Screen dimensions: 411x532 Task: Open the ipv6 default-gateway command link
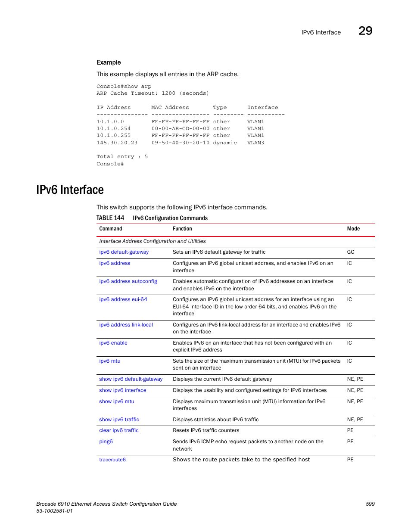tap(124, 252)
